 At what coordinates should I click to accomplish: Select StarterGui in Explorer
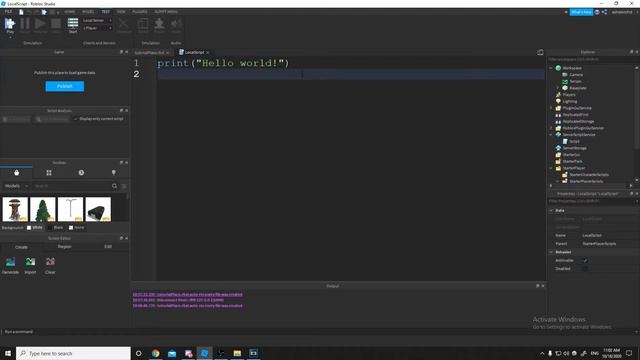[x=571, y=155]
